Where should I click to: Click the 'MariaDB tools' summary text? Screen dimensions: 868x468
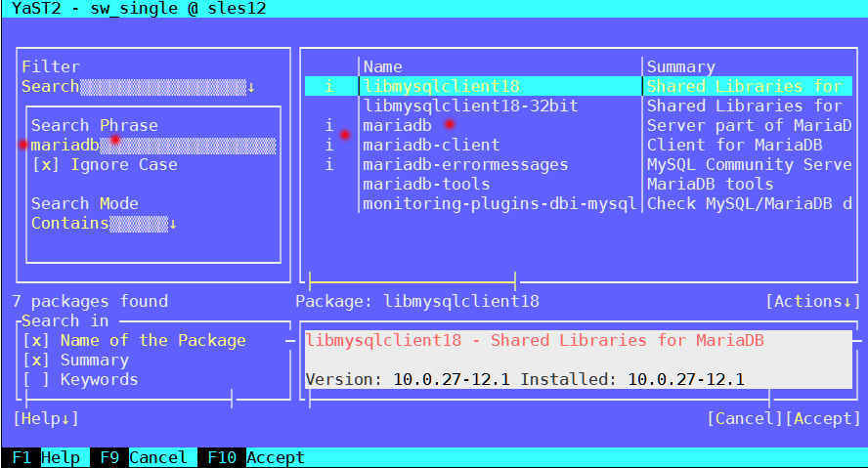click(711, 185)
